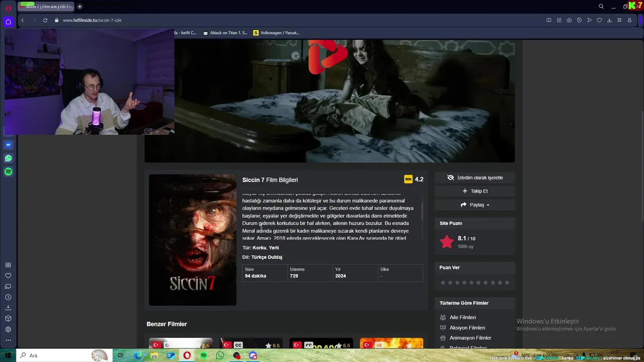644x362 pixels.
Task: Mark film as watched with İzledim olarak işaretle
Action: pyautogui.click(x=475, y=177)
